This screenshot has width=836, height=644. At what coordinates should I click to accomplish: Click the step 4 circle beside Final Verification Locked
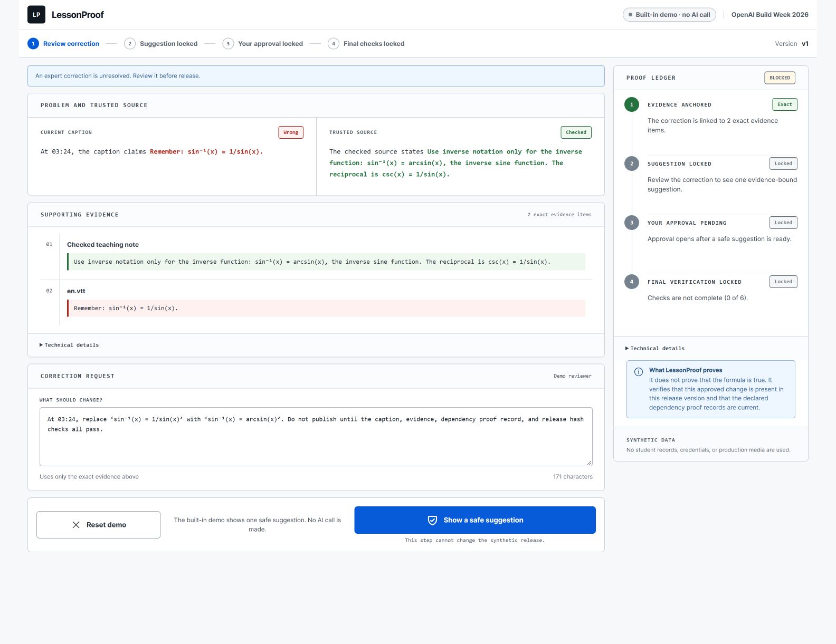click(632, 282)
